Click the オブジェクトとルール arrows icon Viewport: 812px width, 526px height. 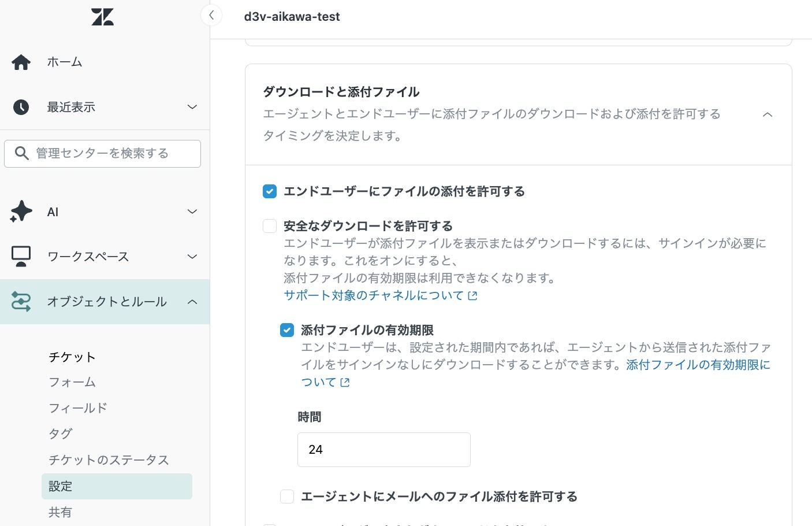click(21, 301)
